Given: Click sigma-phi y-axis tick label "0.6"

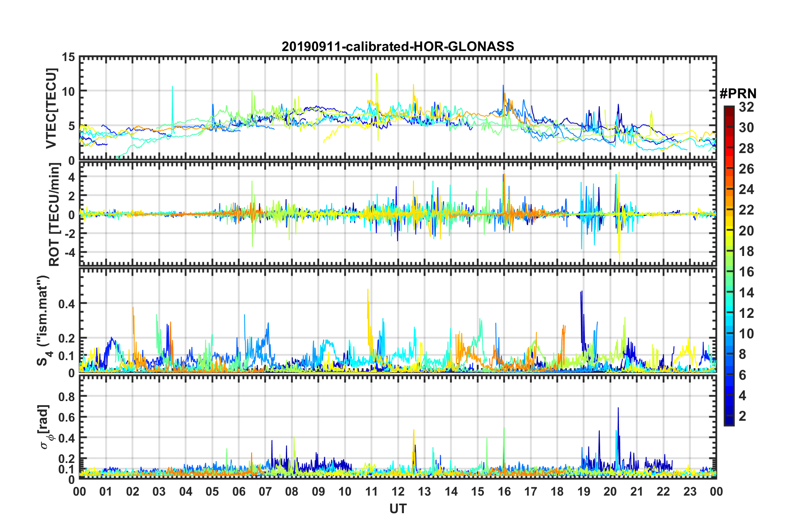Looking at the screenshot, I should coord(66,417).
